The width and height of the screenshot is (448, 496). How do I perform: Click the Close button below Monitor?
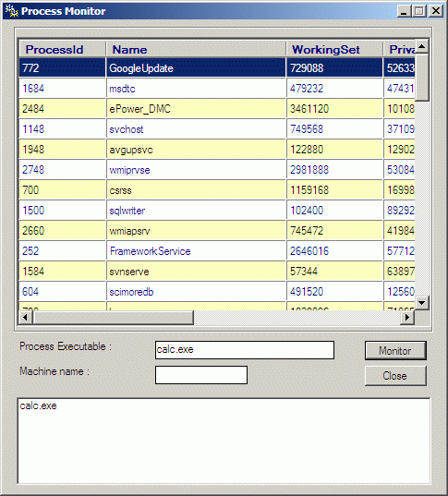[x=395, y=376]
